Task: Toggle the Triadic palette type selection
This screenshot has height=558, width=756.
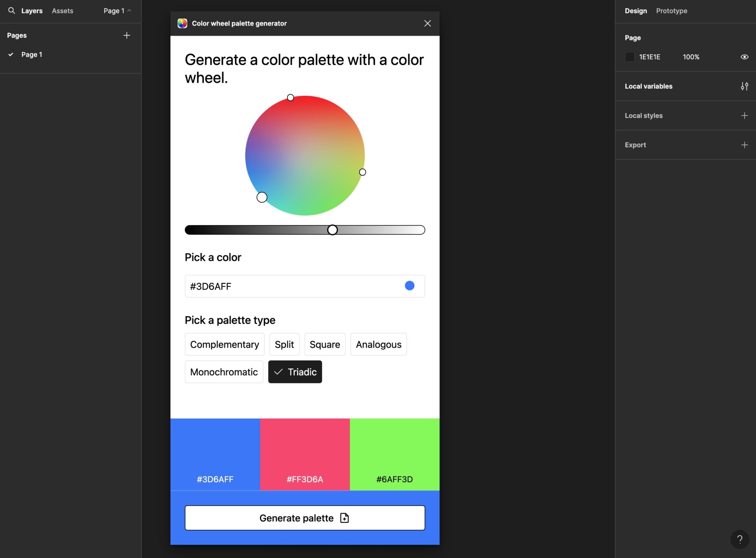Action: coord(295,371)
